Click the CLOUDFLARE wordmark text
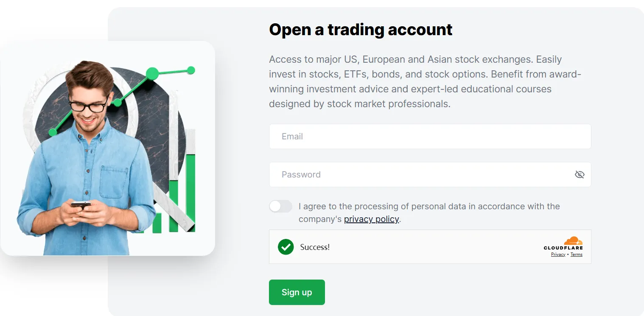This screenshot has width=644, height=316. (x=563, y=248)
